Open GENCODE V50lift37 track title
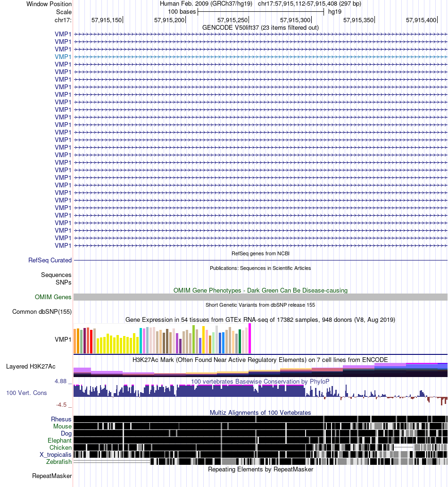 [260, 27]
